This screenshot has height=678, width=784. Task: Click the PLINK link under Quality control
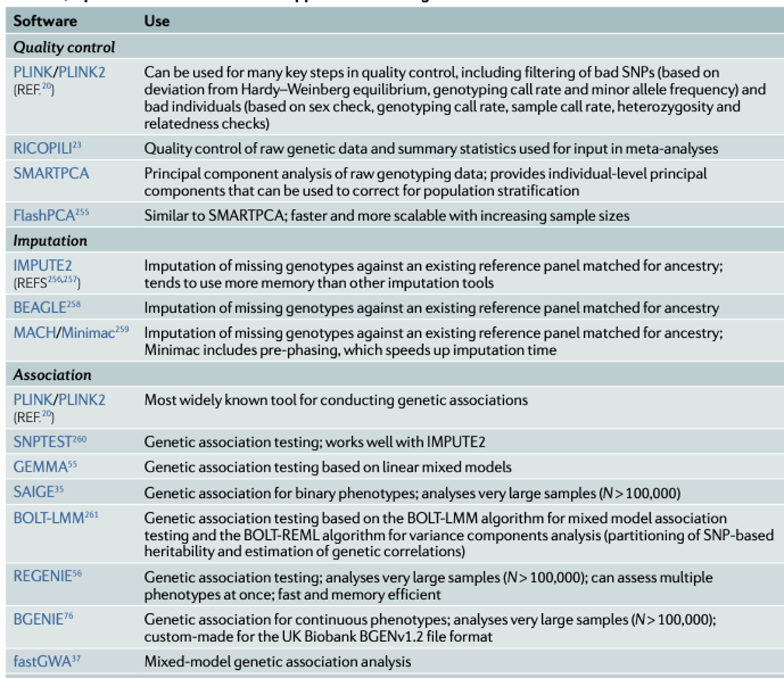pos(34,72)
